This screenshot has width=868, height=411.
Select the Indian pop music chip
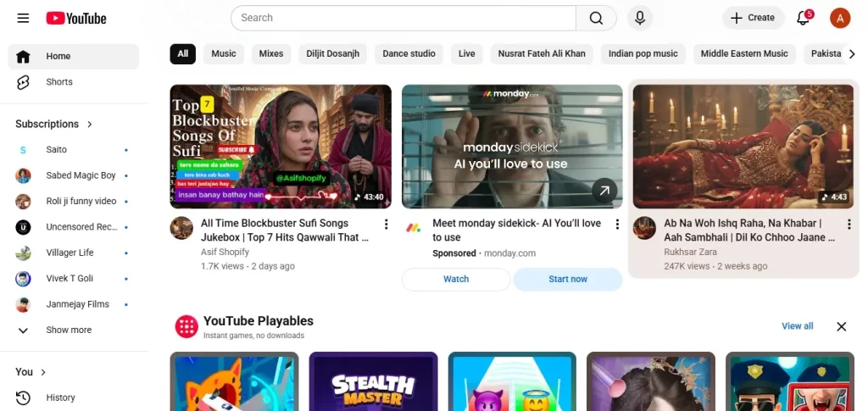pos(643,53)
